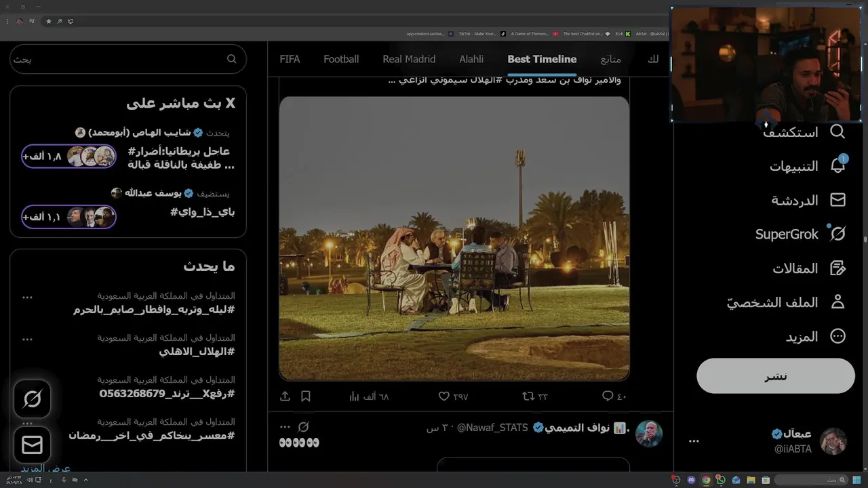The image size is (868, 488).
Task: Click the Grok icon on Nawaf_STATS post
Action: (x=304, y=427)
